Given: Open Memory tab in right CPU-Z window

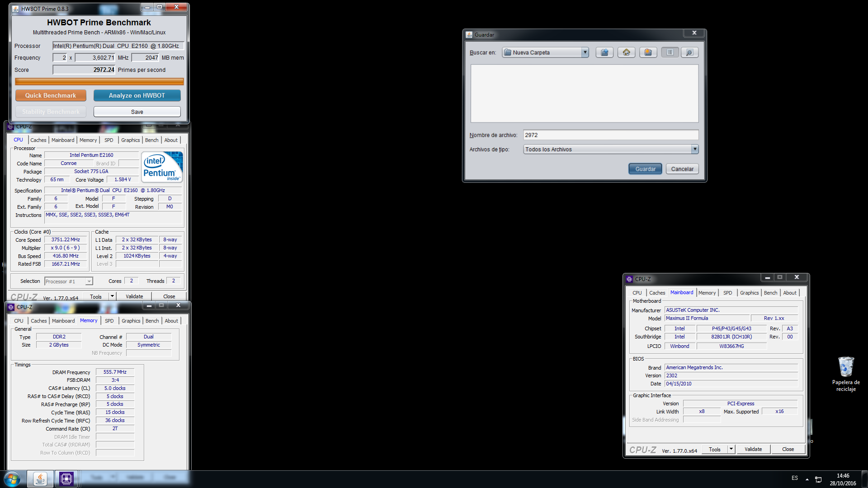Looking at the screenshot, I should [x=707, y=293].
